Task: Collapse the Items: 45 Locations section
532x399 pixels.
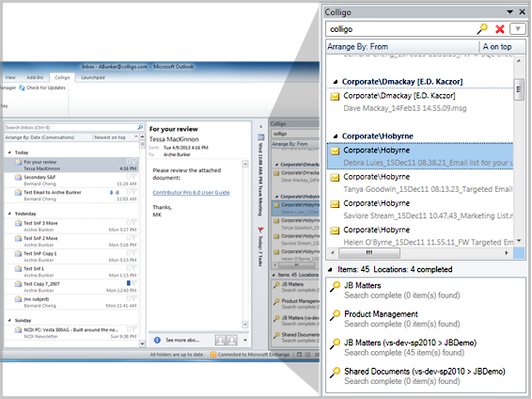Action: tap(330, 270)
